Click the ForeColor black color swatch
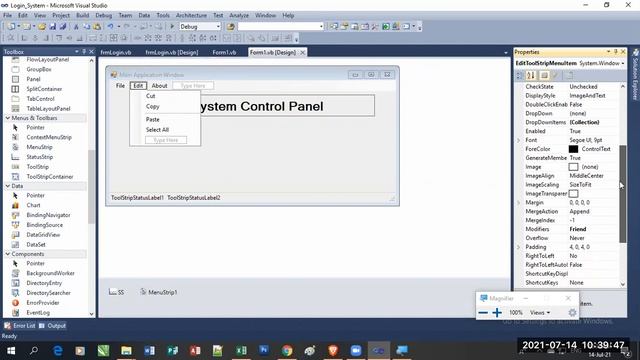This screenshot has width=640, height=360. (x=573, y=149)
